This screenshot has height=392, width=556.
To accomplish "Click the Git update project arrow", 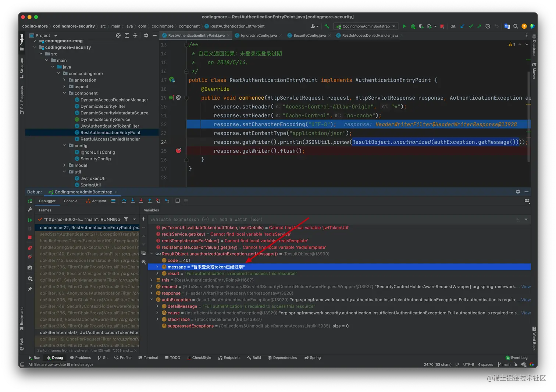I will click(x=462, y=26).
